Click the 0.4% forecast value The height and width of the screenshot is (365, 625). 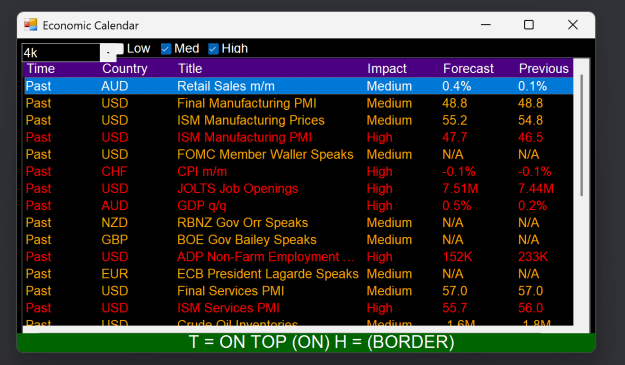(x=457, y=86)
